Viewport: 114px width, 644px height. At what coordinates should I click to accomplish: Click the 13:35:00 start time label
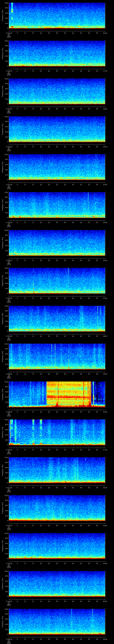tap(9, 260)
